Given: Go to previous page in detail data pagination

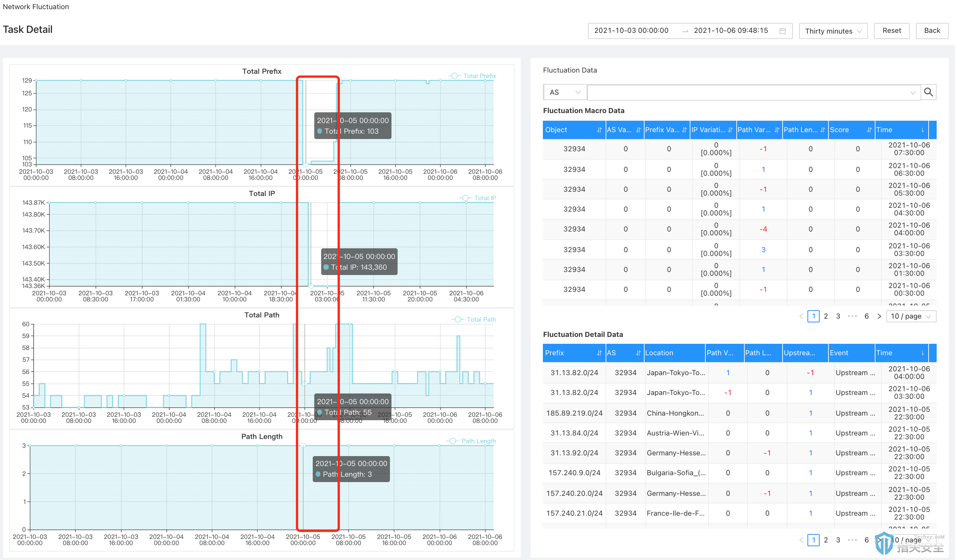Looking at the screenshot, I should [x=801, y=540].
